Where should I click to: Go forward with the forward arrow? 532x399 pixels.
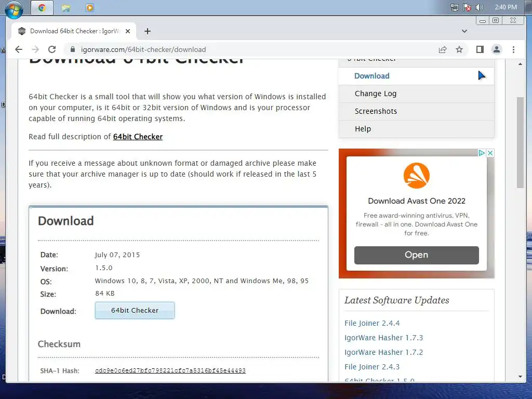click(x=35, y=49)
